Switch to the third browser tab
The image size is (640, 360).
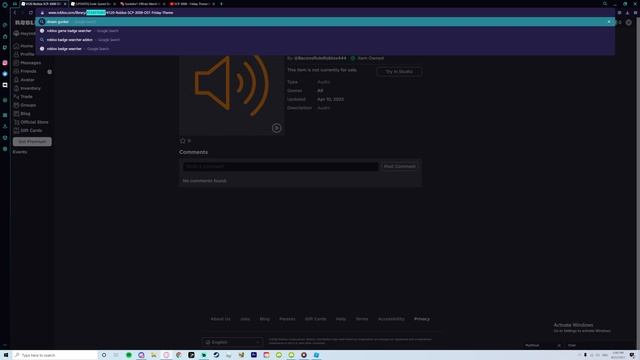coord(142,4)
